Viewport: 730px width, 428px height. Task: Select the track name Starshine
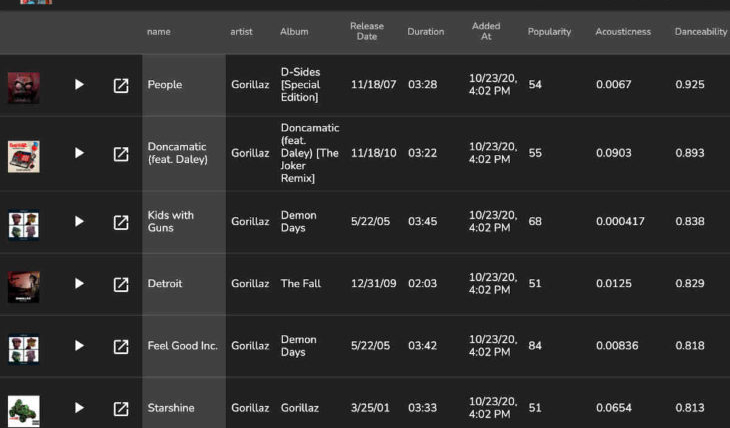click(171, 408)
